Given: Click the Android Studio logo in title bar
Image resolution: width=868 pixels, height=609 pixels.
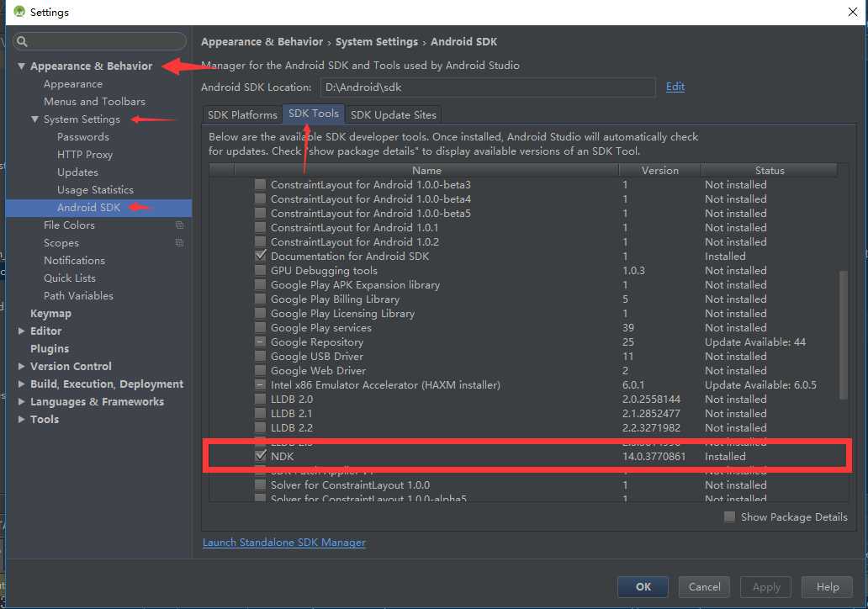Looking at the screenshot, I should coord(19,12).
